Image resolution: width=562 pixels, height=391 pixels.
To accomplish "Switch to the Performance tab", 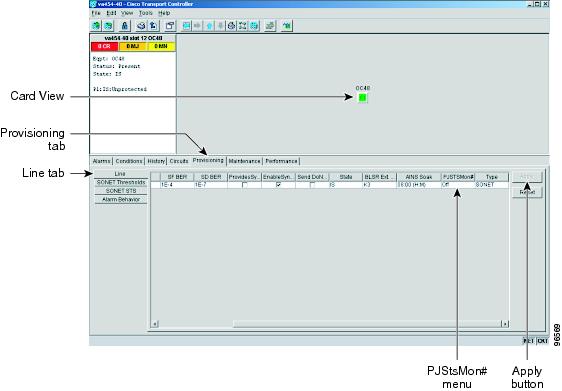I will (x=281, y=161).
